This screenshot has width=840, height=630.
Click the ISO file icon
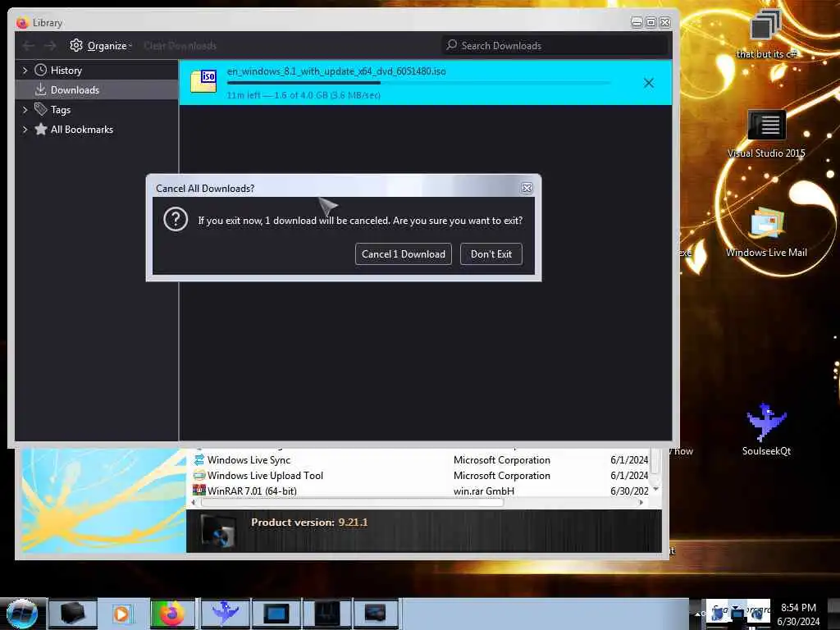[203, 81]
